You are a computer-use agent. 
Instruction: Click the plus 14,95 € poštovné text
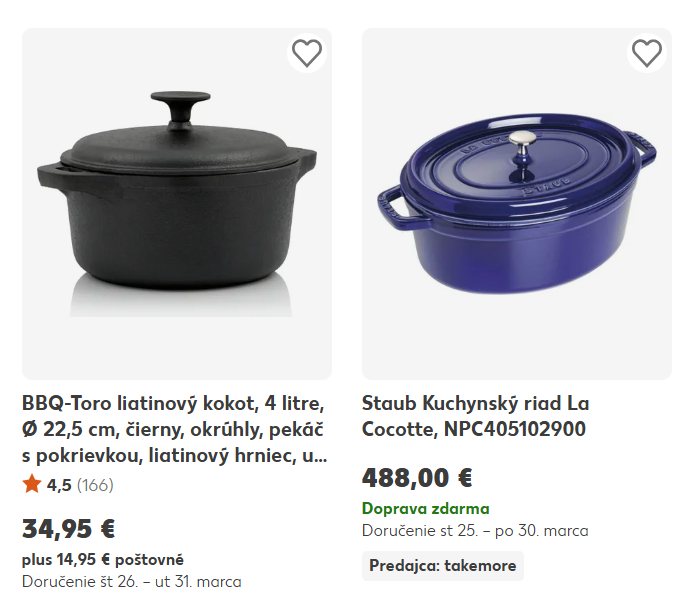pyautogui.click(x=103, y=559)
